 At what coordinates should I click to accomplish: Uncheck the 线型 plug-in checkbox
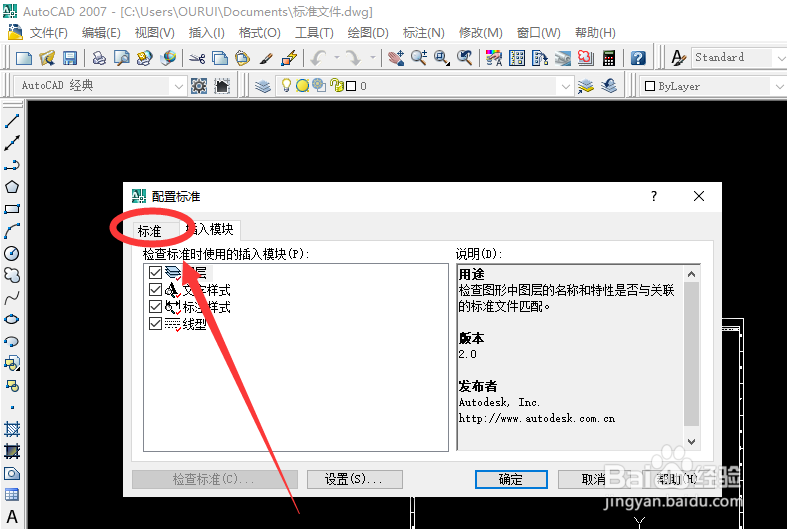[155, 324]
